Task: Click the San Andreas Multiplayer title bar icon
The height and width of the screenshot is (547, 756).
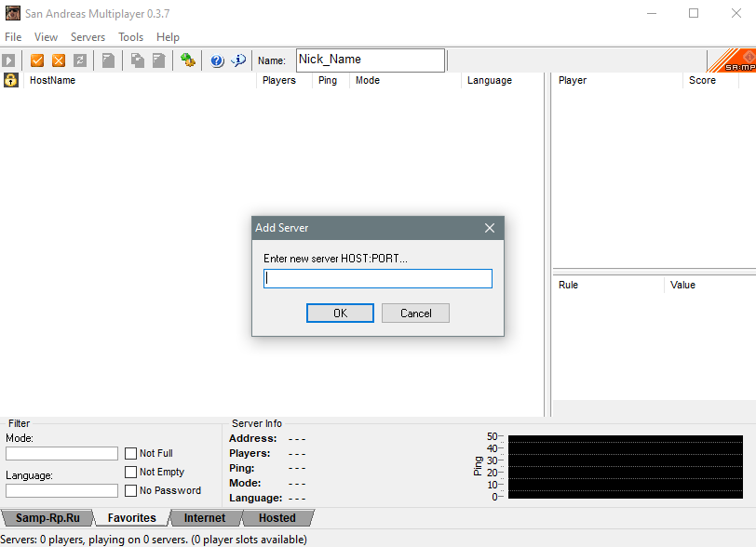Action: 12,13
